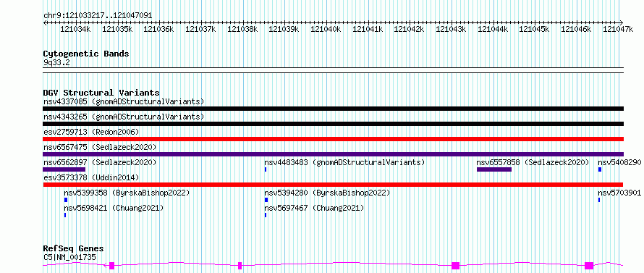Open the nsv5399358 (ByrskaBishop2022) label
This screenshot has width=644, height=273.
[127, 193]
